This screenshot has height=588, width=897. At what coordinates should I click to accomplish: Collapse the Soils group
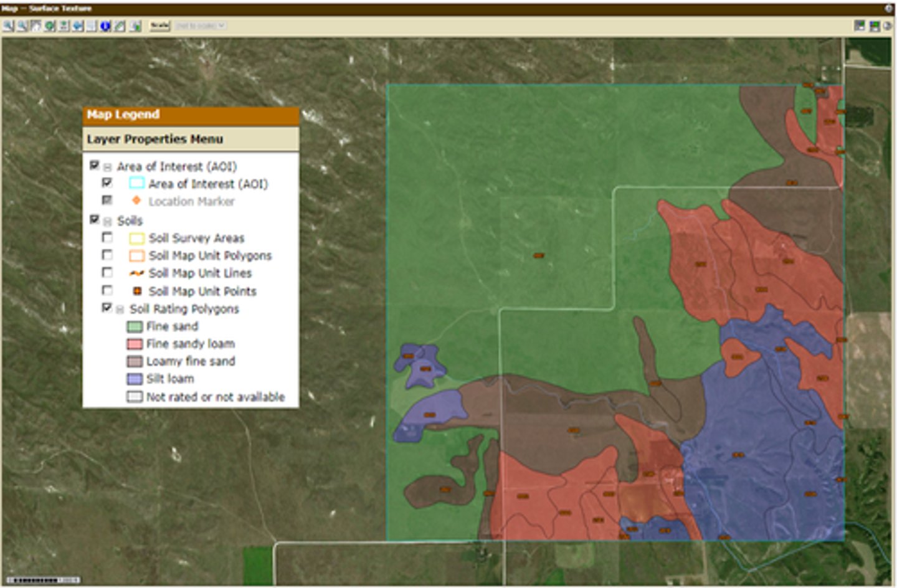107,221
